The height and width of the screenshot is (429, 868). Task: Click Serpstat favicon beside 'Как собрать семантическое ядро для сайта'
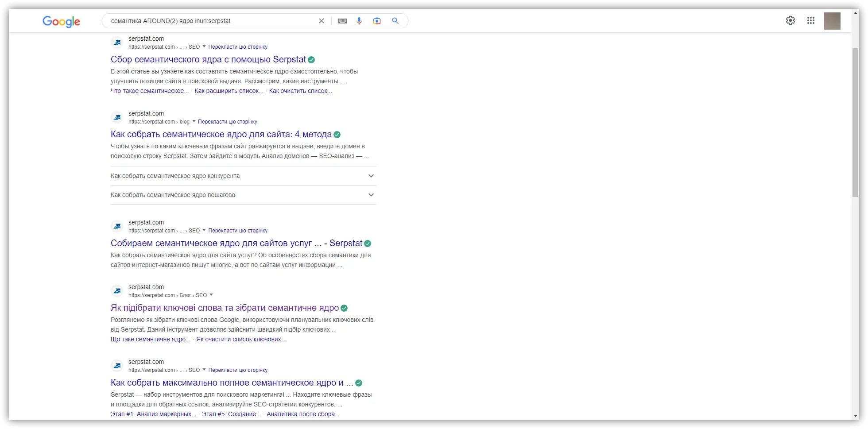(117, 117)
